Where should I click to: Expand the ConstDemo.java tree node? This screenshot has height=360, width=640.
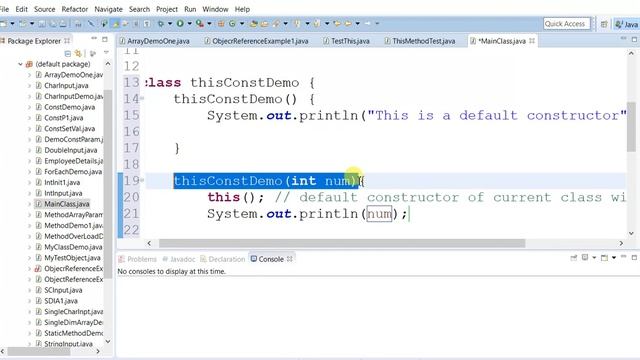click(x=29, y=107)
